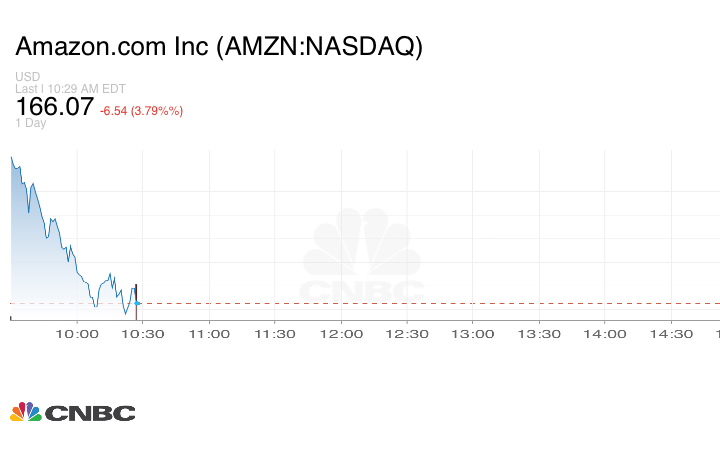720x450 pixels.
Task: Click the 11:00 time axis label
Action: (x=211, y=334)
